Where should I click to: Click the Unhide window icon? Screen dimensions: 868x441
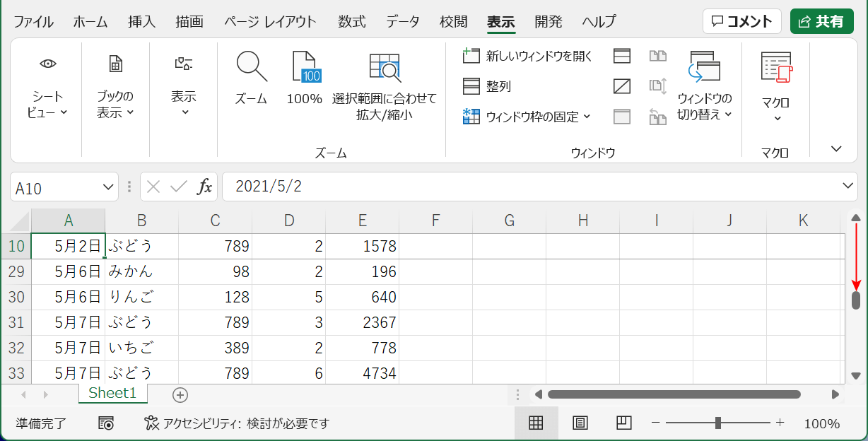point(622,117)
